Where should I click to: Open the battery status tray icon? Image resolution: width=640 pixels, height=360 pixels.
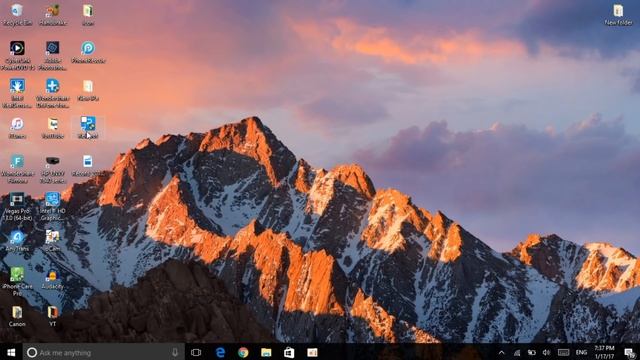[x=531, y=352]
